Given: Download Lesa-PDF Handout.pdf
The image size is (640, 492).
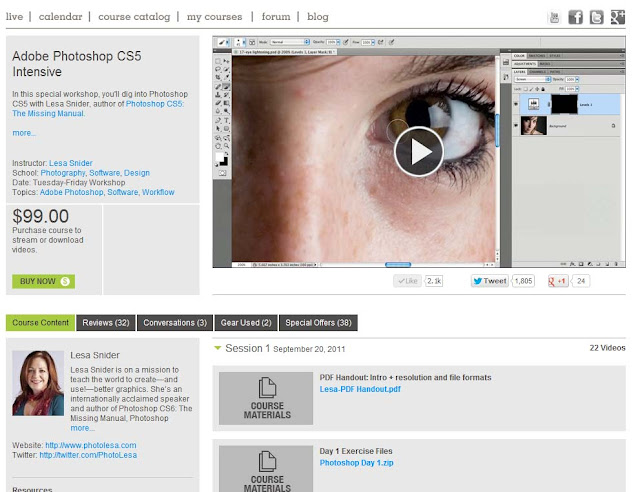Looking at the screenshot, I should (360, 389).
